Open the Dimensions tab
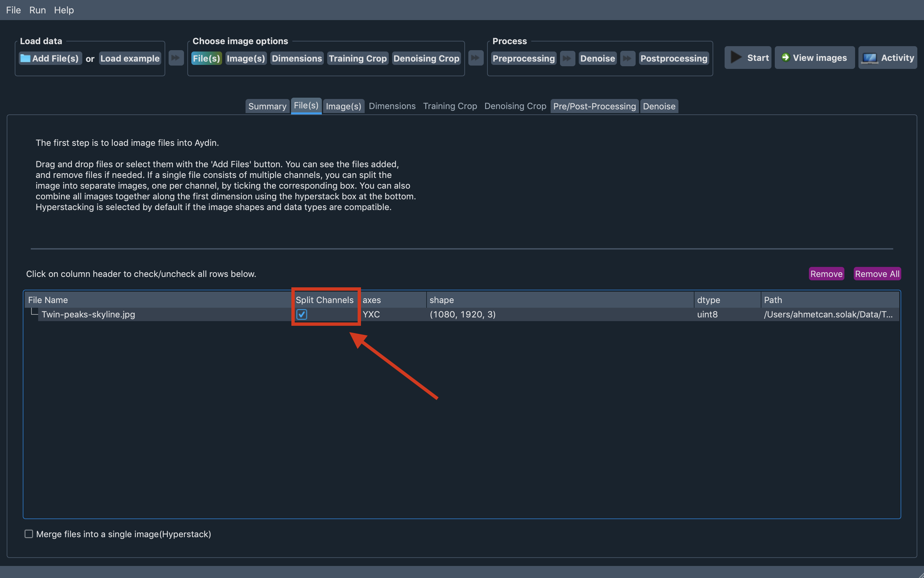Screen dimensions: 924x578 point(392,106)
